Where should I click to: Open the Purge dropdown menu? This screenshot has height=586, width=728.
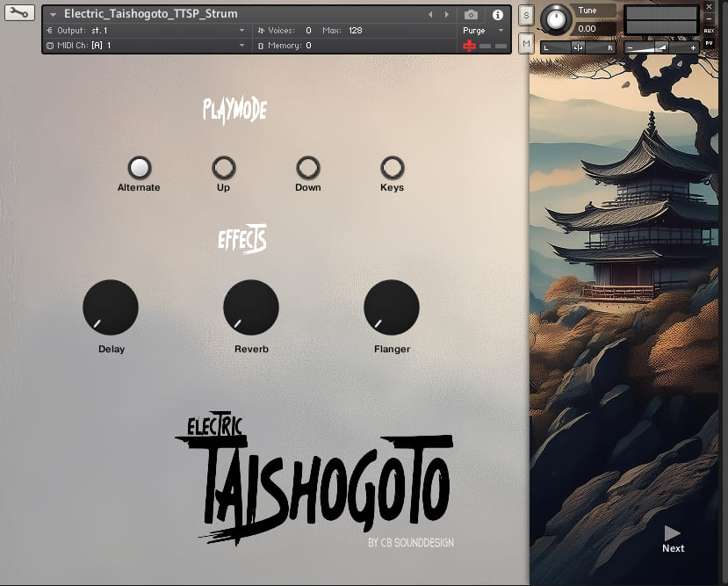tap(501, 31)
